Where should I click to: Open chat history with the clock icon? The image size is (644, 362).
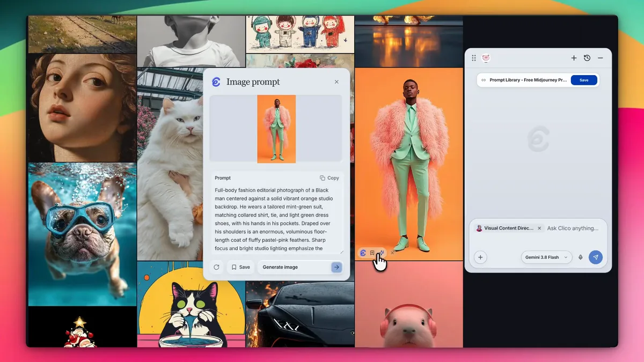pos(587,58)
